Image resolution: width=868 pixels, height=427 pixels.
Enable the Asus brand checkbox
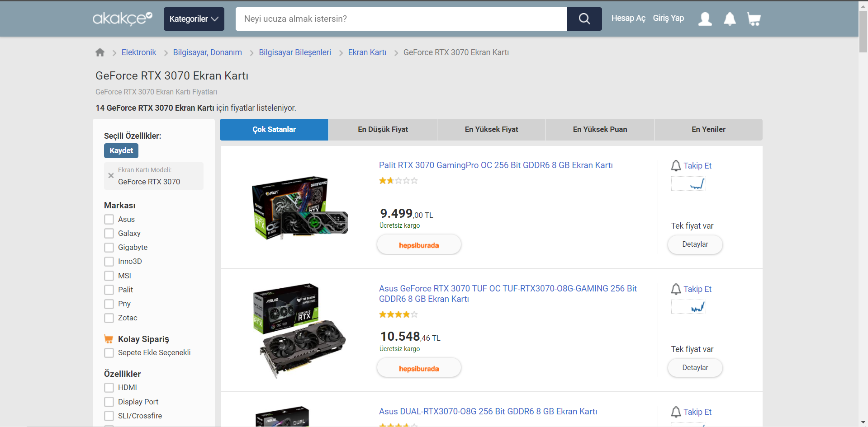[x=109, y=220]
